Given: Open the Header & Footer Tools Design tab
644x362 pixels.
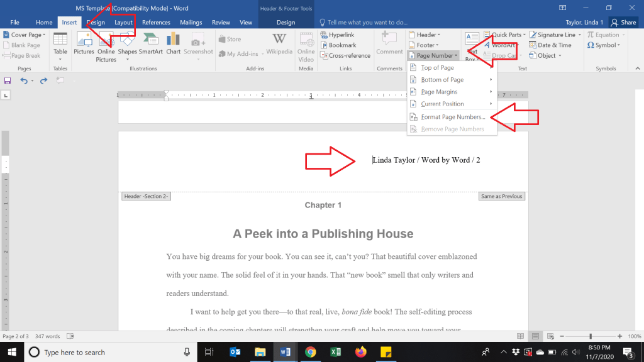Looking at the screenshot, I should coord(286,23).
